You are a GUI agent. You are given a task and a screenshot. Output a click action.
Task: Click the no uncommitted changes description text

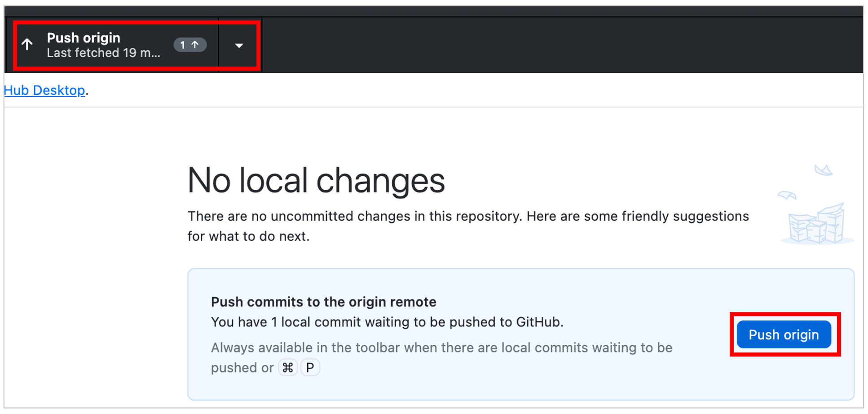click(x=468, y=226)
